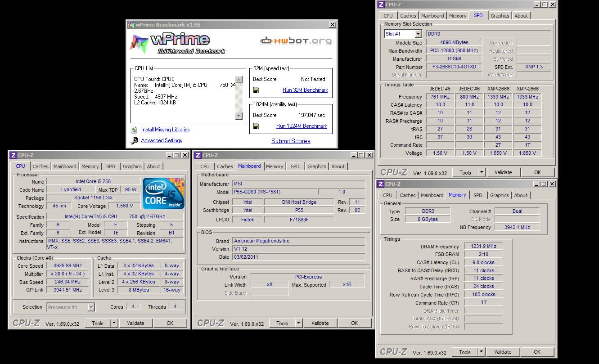599x364 pixels.
Task: Click the NB Frequency 3942.1 MHz value
Action: point(518,227)
